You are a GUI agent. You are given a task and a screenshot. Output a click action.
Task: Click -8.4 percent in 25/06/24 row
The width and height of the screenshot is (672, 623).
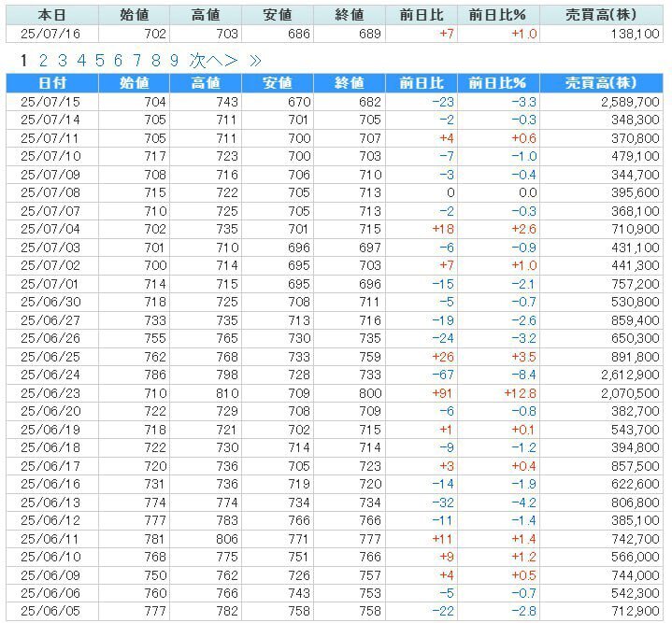523,375
